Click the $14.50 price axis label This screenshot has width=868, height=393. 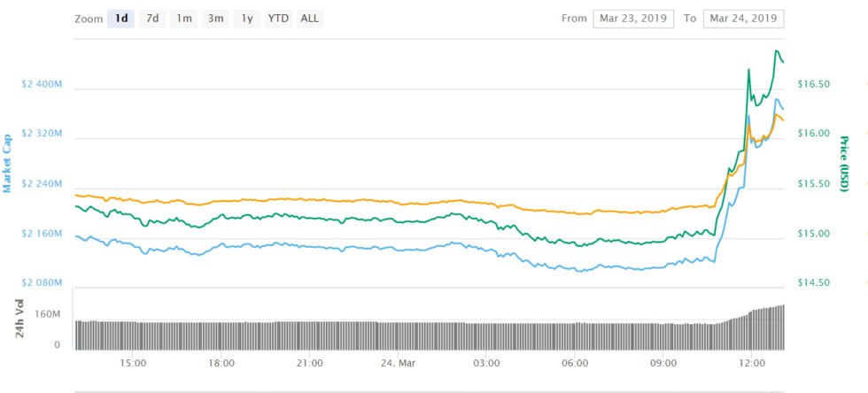813,282
